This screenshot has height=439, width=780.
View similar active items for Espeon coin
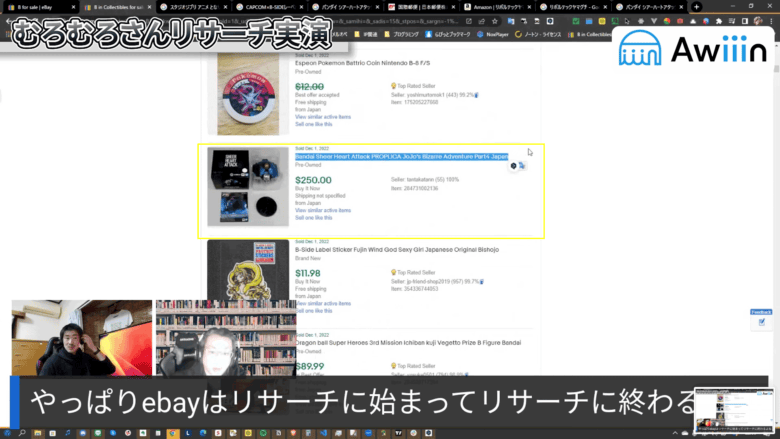[x=323, y=117]
